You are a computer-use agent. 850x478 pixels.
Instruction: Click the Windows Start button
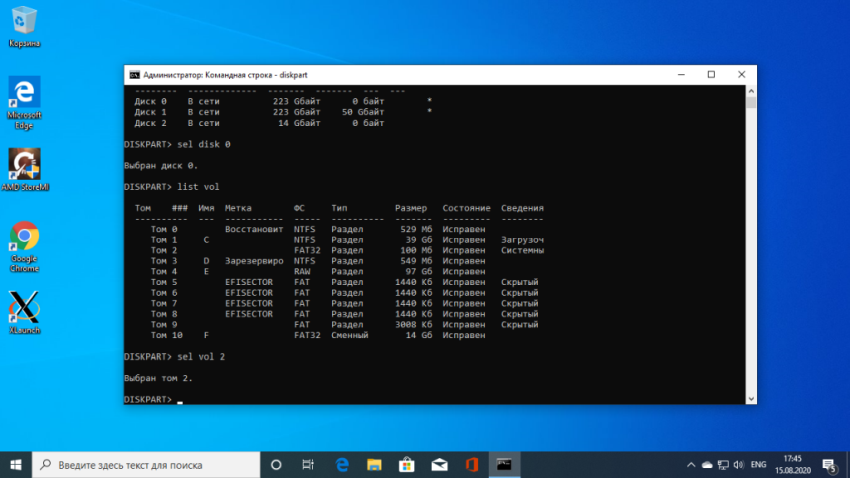click(16, 465)
